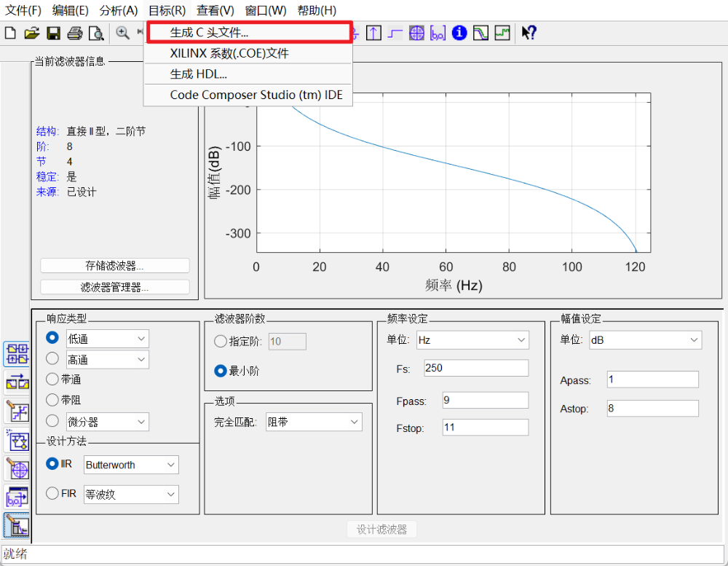Image resolution: width=728 pixels, height=566 pixels.
Task: Click the 指定阶 order field showing 10
Action: click(x=288, y=342)
